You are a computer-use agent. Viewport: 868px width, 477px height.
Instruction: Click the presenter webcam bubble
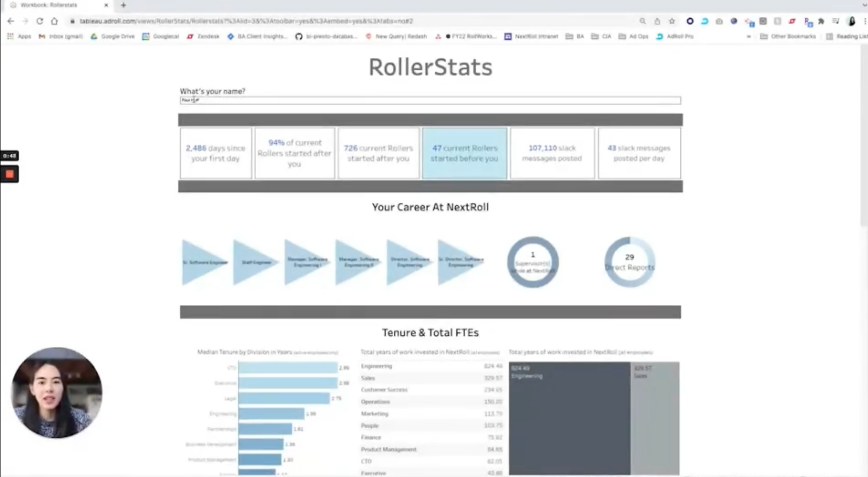coord(56,393)
